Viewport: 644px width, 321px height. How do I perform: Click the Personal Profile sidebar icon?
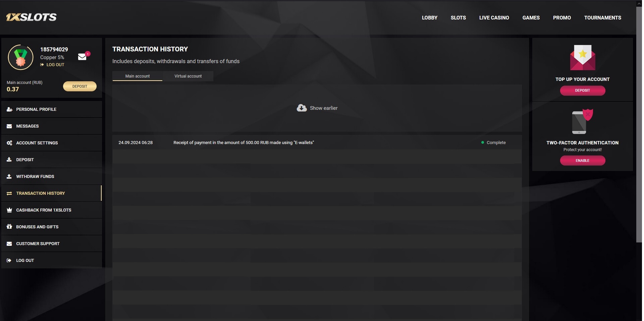click(x=9, y=109)
